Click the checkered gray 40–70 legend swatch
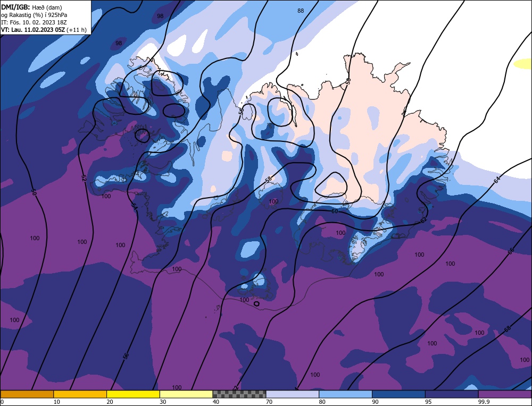532x406 pixels. (239, 394)
